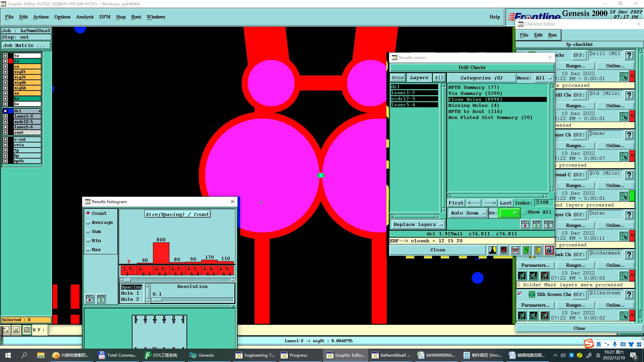This screenshot has width=644, height=362.
Task: Open the DFM menu
Action: (x=105, y=17)
